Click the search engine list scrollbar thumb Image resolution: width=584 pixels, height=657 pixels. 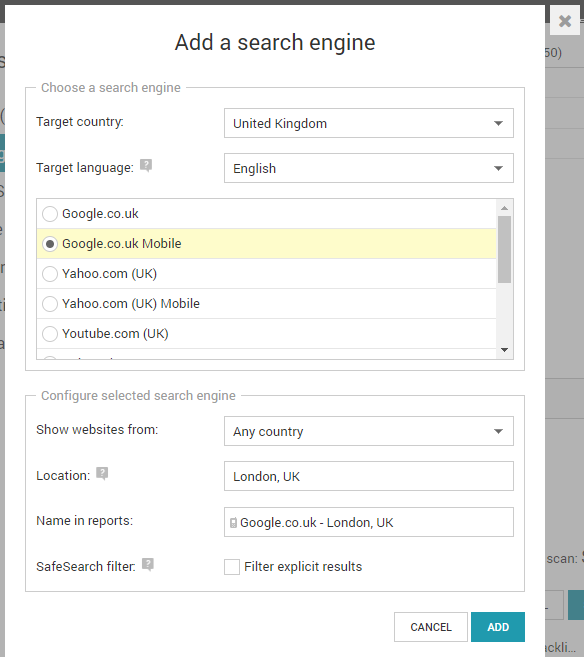[x=504, y=249]
